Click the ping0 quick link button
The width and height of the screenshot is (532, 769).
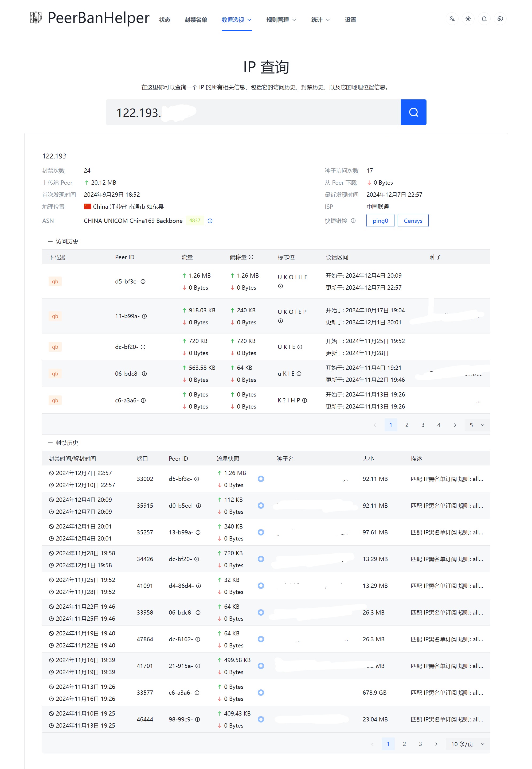[380, 220]
